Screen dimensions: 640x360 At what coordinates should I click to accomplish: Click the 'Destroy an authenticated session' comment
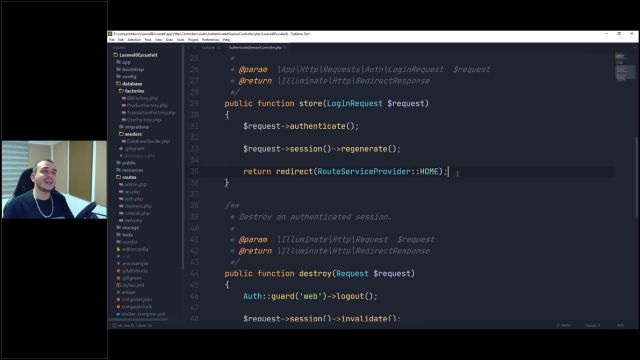coord(315,217)
